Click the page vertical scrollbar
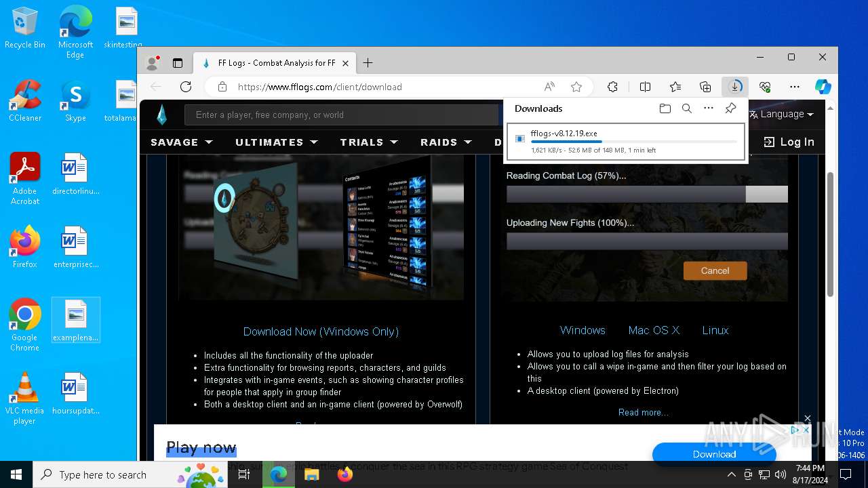 (830, 233)
